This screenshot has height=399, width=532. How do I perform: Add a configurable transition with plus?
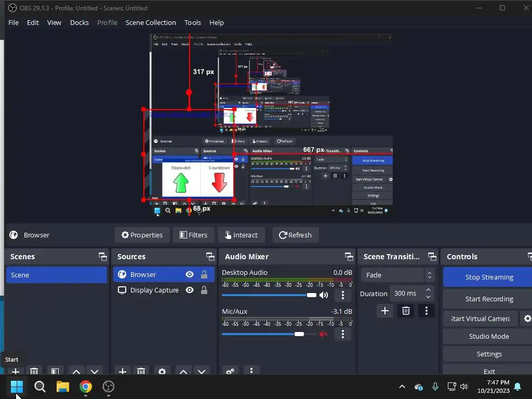[x=385, y=311]
